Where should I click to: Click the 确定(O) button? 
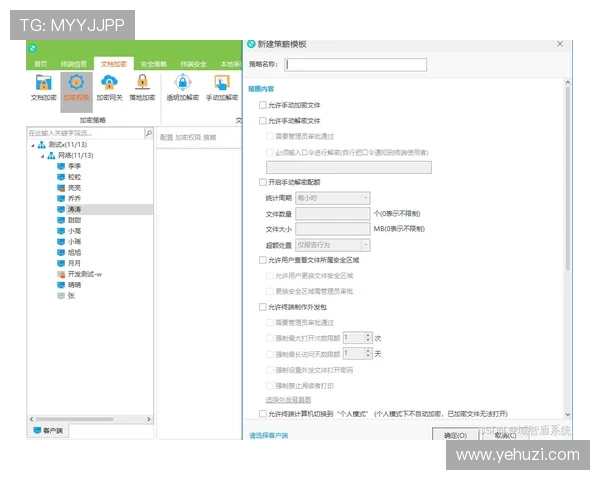click(455, 436)
